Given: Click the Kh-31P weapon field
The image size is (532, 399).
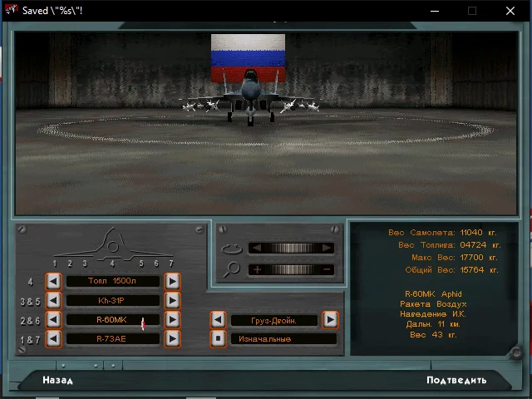Looking at the screenshot, I should point(113,301).
